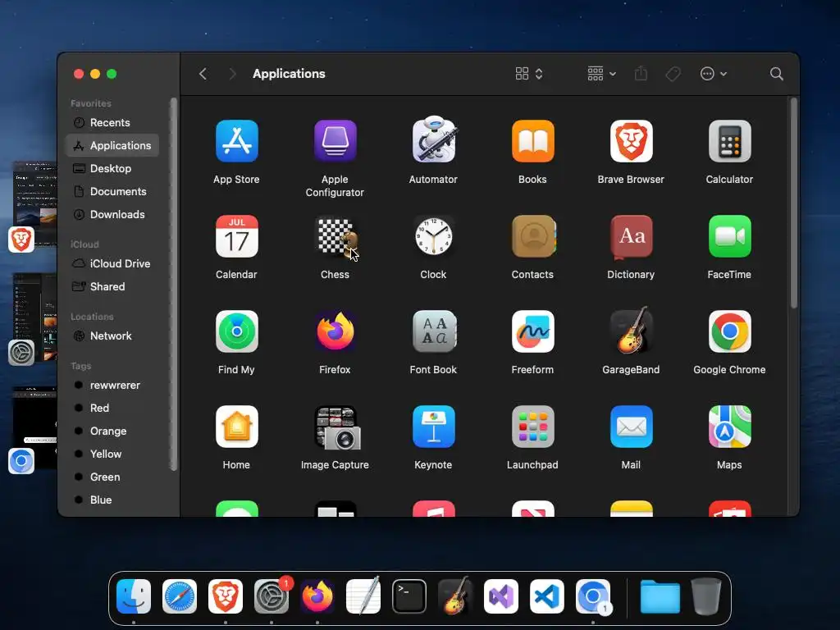
Task: Open Visual Studio Code from the Dock
Action: tap(547, 596)
